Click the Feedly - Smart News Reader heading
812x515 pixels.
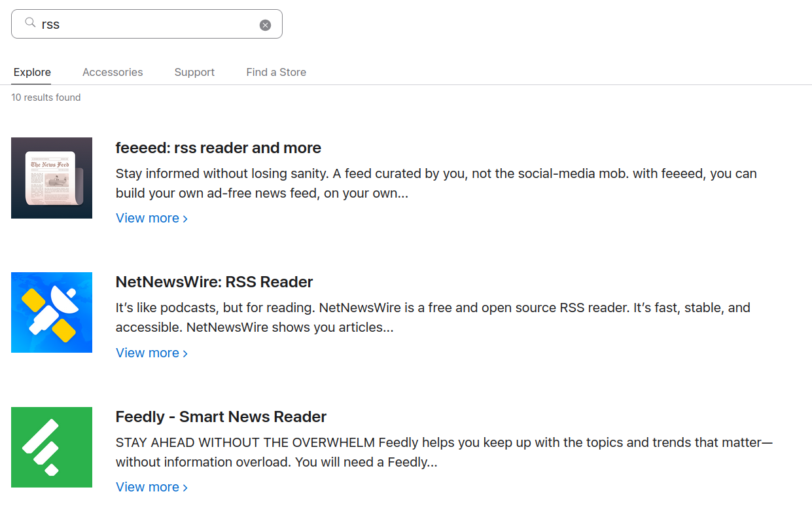(221, 416)
